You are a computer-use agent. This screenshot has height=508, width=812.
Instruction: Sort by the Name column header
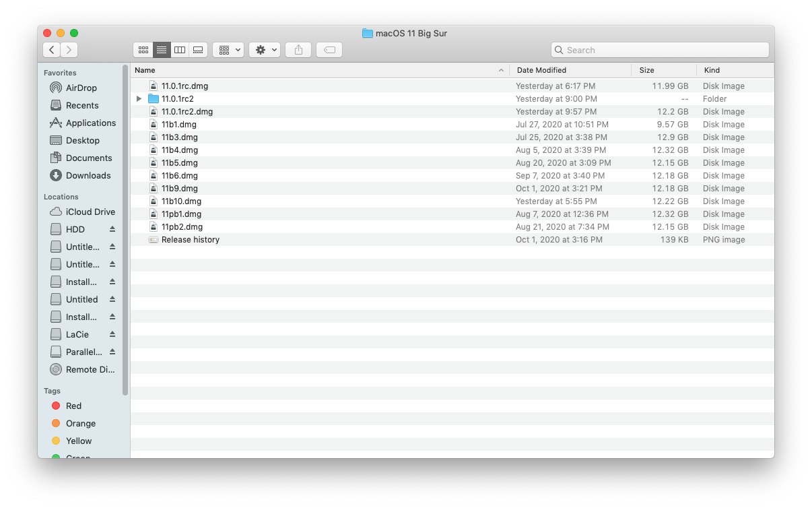320,70
